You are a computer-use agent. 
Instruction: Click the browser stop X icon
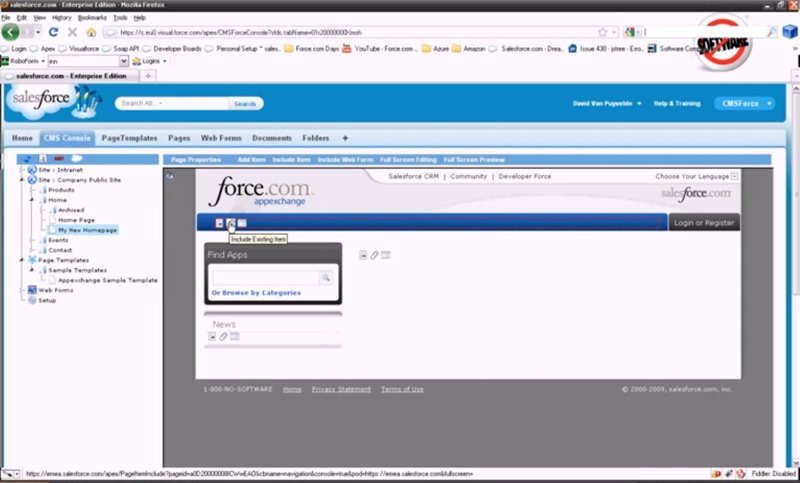click(x=72, y=32)
